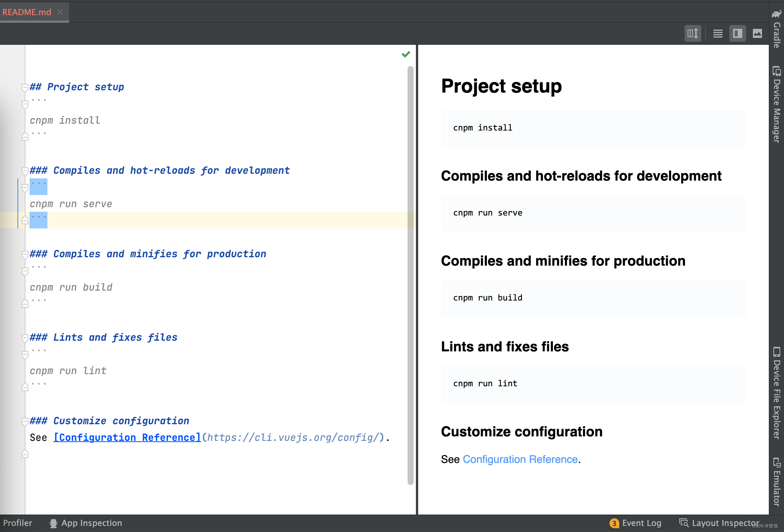Select Show Preview Only view mode
This screenshot has height=532, width=784.
tap(757, 33)
